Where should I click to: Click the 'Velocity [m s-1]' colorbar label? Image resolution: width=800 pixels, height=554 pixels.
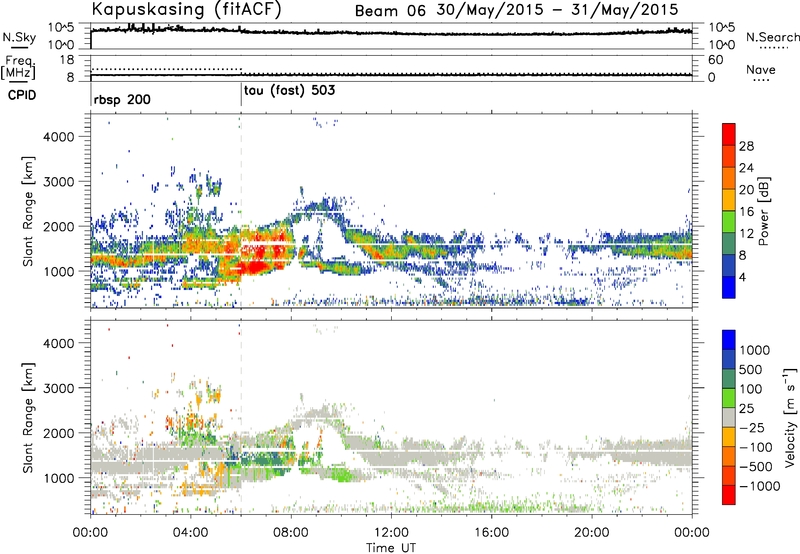tap(790, 417)
